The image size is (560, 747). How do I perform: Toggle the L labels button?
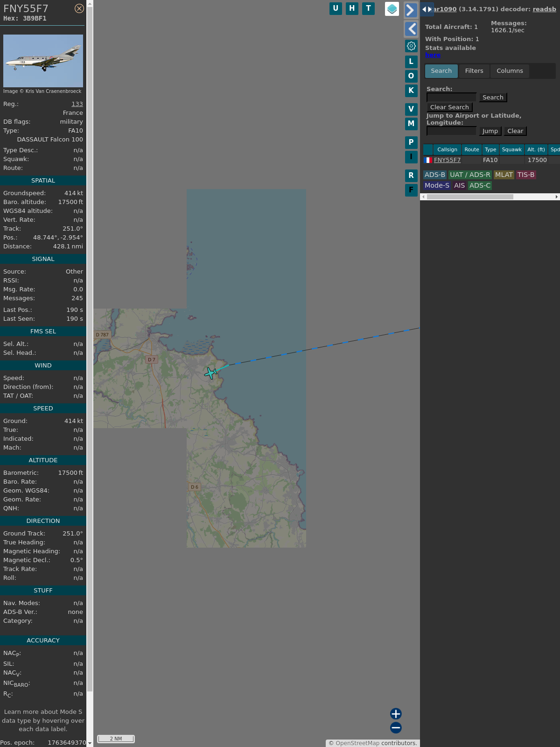pyautogui.click(x=411, y=62)
